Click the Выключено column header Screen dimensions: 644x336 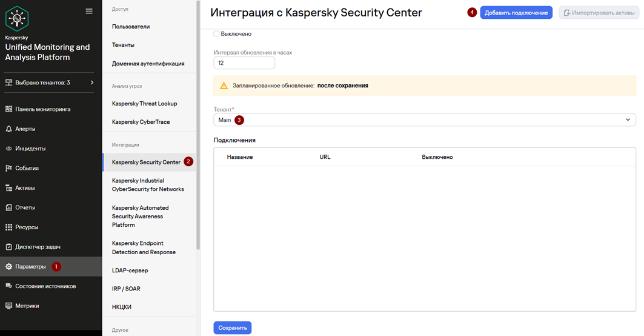tap(437, 157)
